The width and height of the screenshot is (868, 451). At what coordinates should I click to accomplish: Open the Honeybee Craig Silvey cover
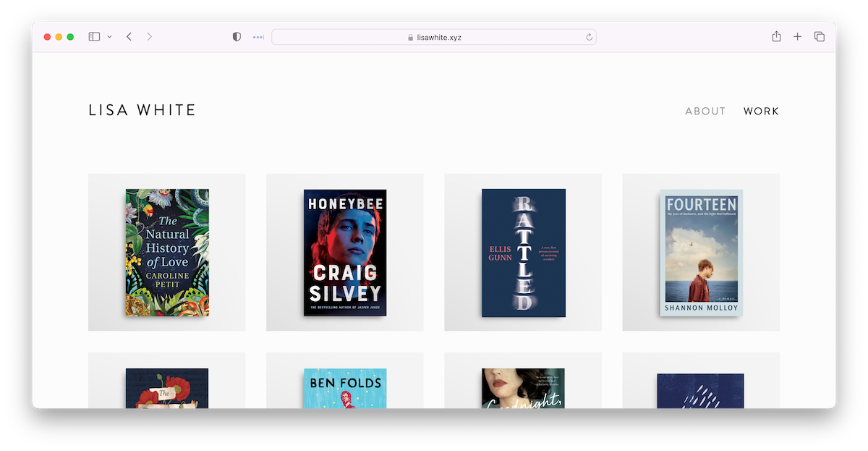(345, 252)
